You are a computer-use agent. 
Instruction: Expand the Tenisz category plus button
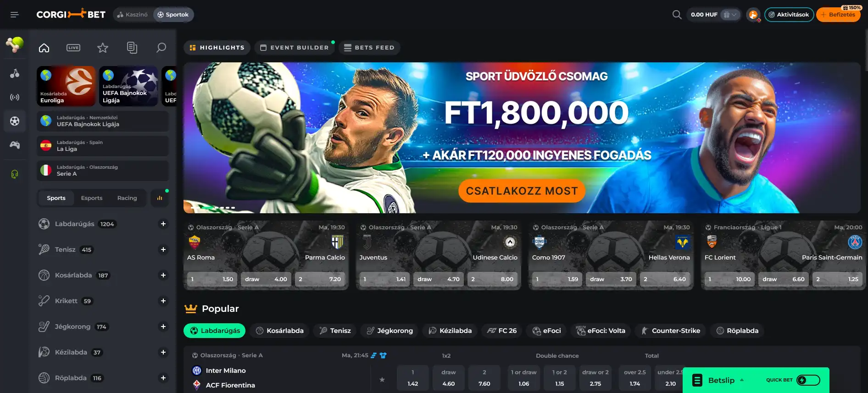click(163, 249)
